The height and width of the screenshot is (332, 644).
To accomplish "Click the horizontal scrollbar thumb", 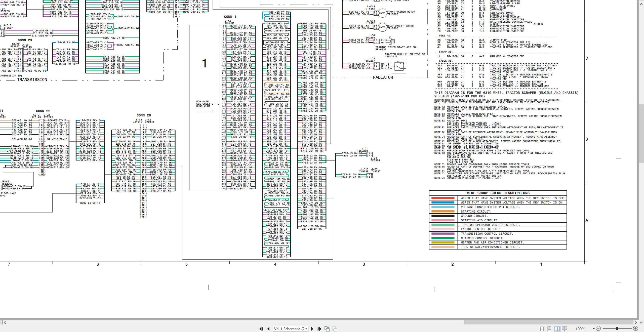I will [548, 322].
